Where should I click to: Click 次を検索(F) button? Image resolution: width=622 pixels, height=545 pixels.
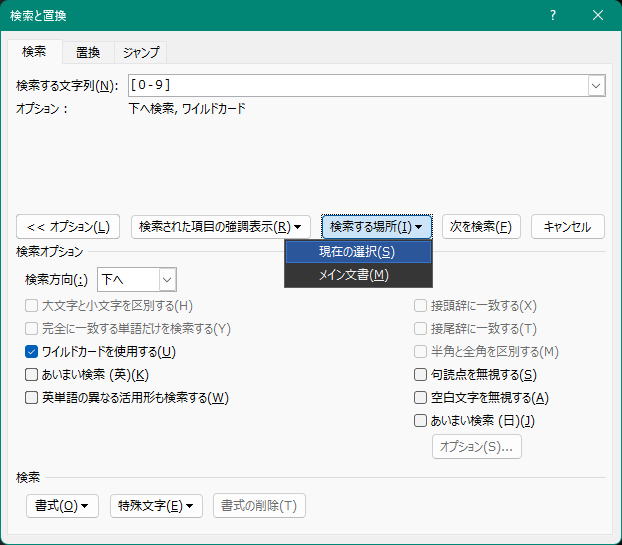481,227
